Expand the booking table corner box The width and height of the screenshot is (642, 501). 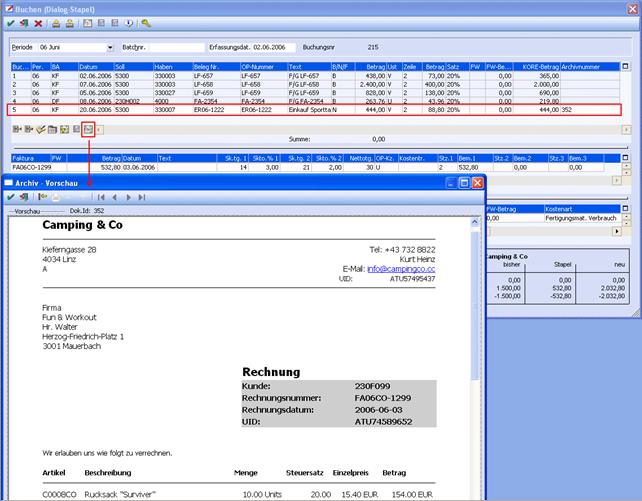coord(627,65)
